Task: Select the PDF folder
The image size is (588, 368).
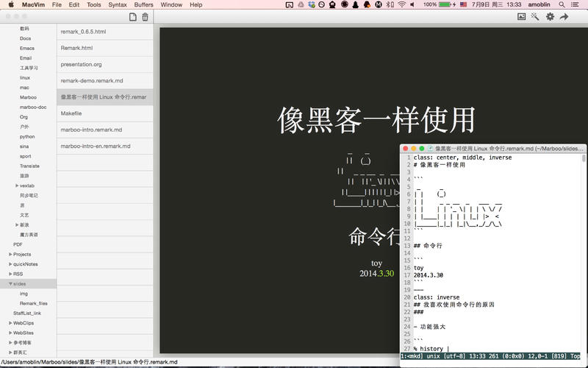Action: 18,244
